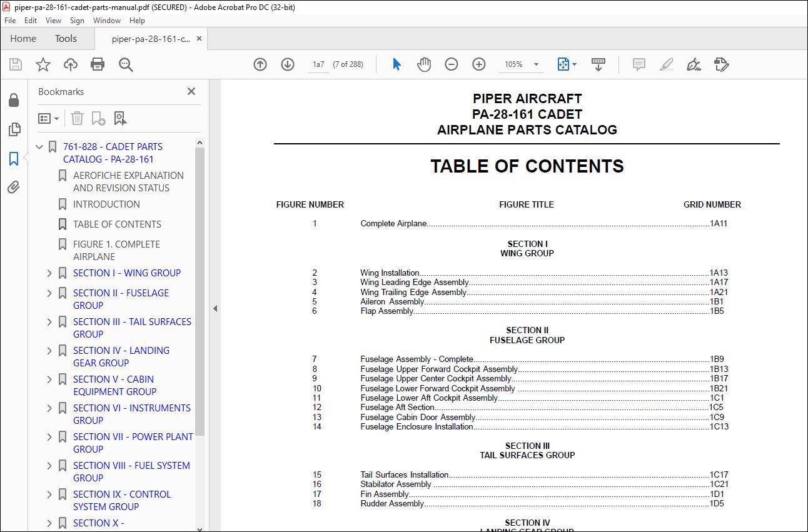
Task: Print the document
Action: point(98,64)
